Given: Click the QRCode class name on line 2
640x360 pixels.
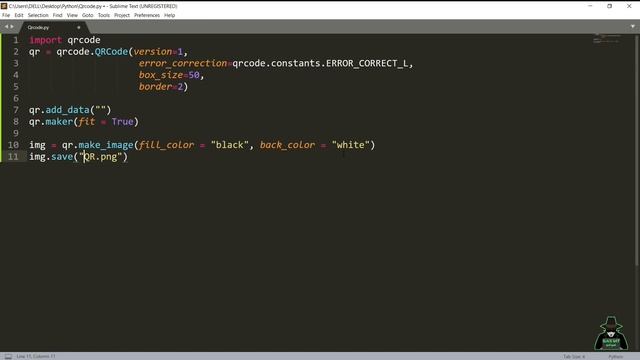Looking at the screenshot, I should pos(111,52).
